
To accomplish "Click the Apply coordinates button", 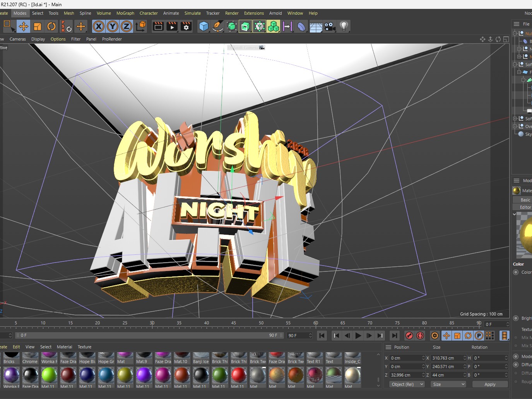I will tap(490, 384).
